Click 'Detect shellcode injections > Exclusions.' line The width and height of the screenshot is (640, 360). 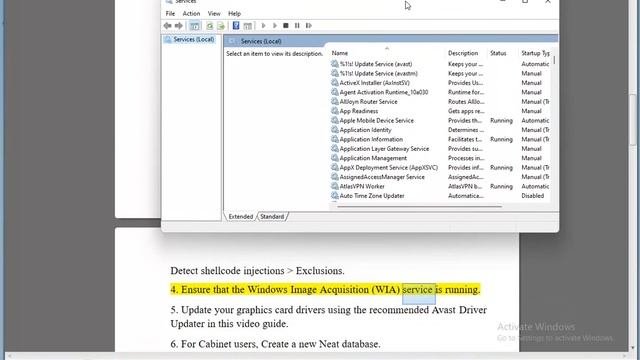click(257, 271)
